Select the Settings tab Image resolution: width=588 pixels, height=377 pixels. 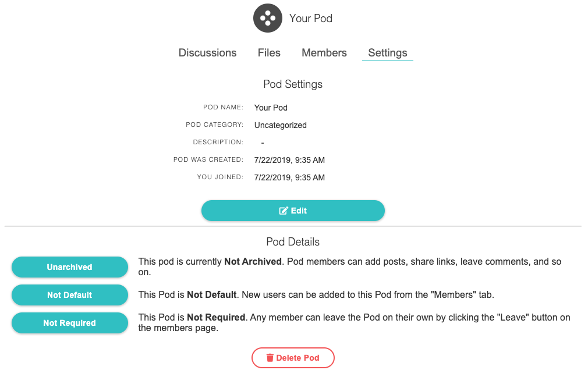[388, 53]
